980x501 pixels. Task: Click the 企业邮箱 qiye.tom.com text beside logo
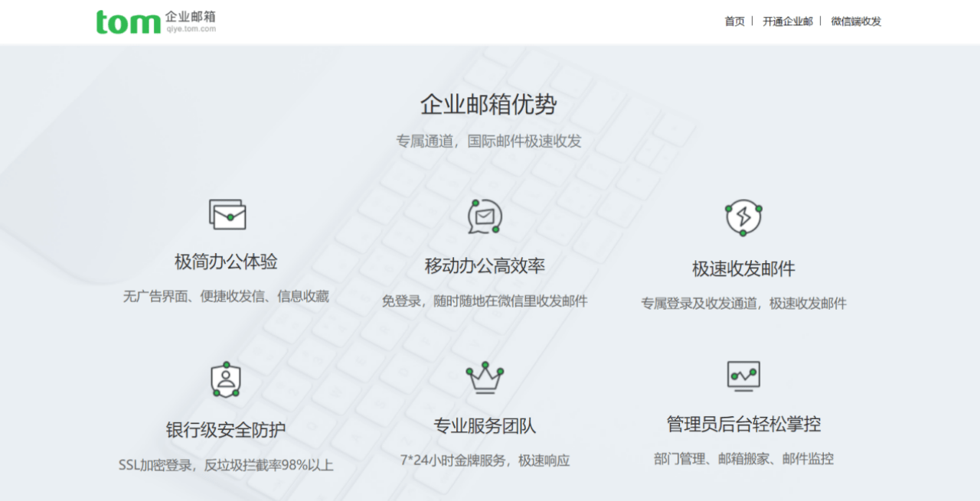[x=191, y=22]
